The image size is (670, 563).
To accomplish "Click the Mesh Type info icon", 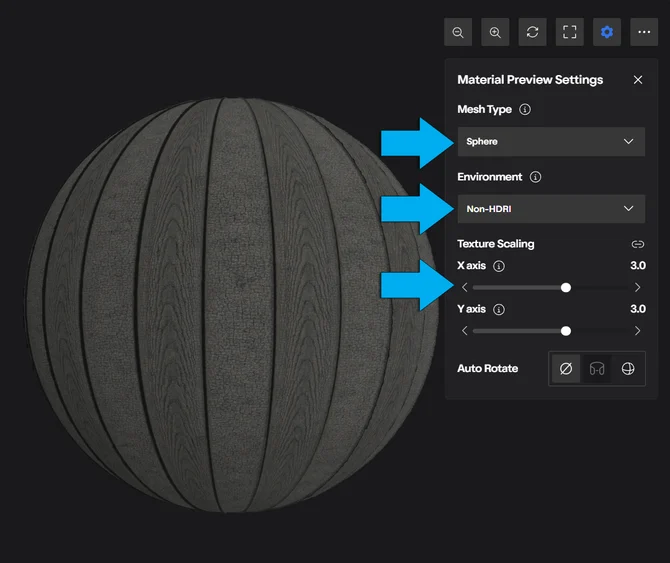I will (525, 109).
